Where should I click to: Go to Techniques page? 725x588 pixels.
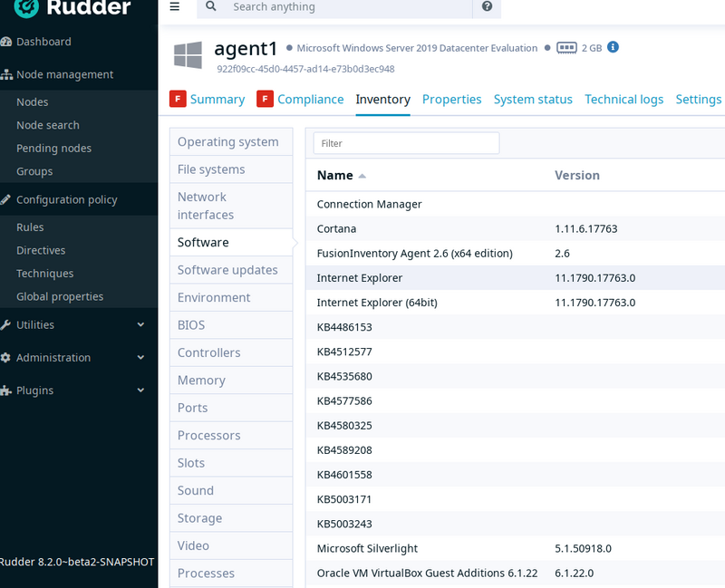44,274
